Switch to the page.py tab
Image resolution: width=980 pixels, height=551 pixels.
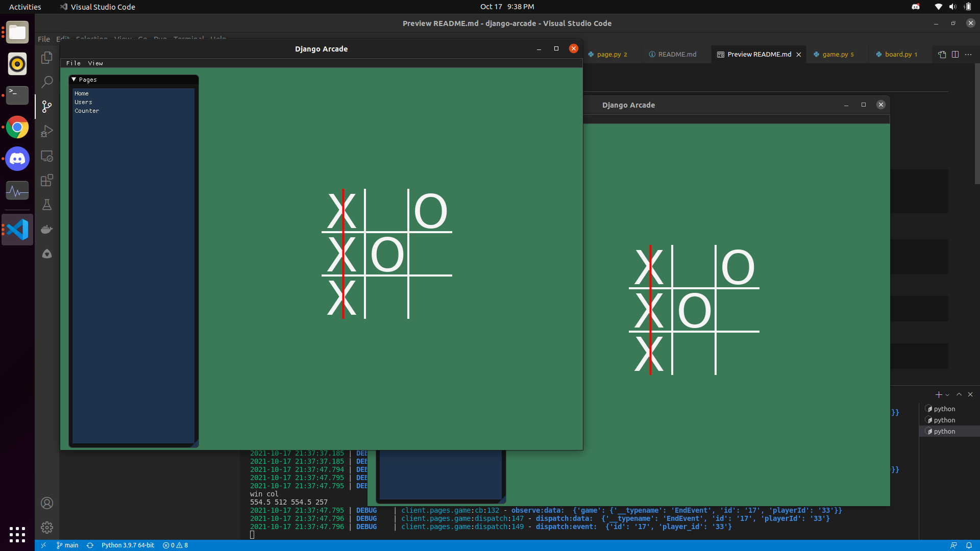click(608, 54)
